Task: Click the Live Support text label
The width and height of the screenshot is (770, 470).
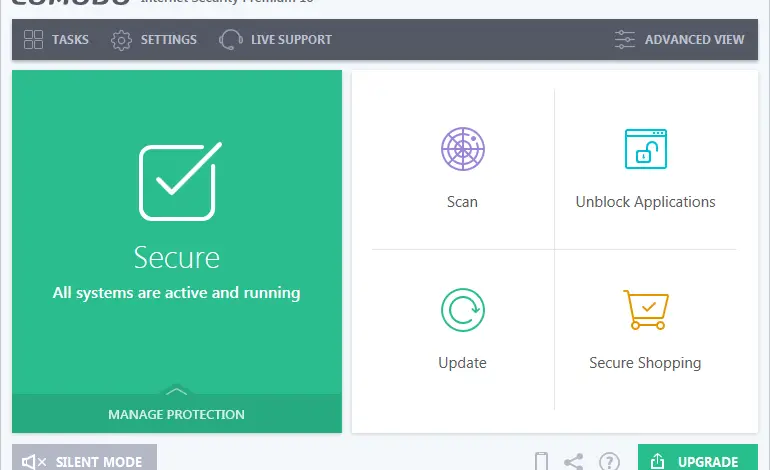Action: (291, 40)
